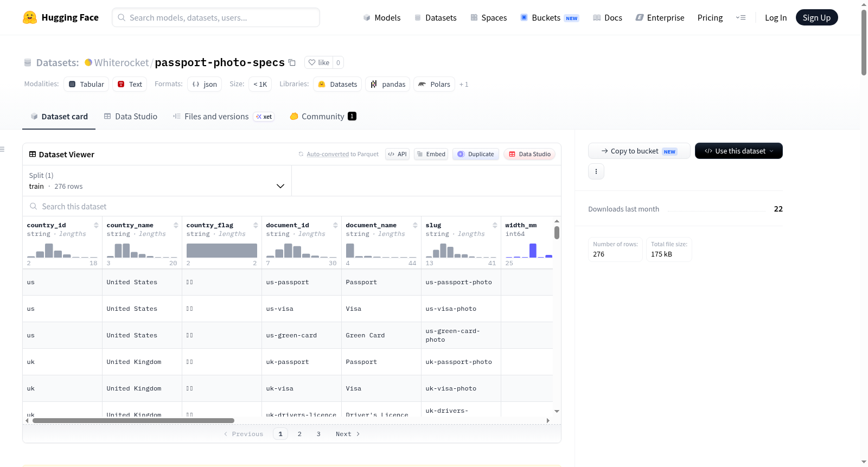Open the Enterprise nav item
The height and width of the screenshot is (467, 868).
(660, 17)
